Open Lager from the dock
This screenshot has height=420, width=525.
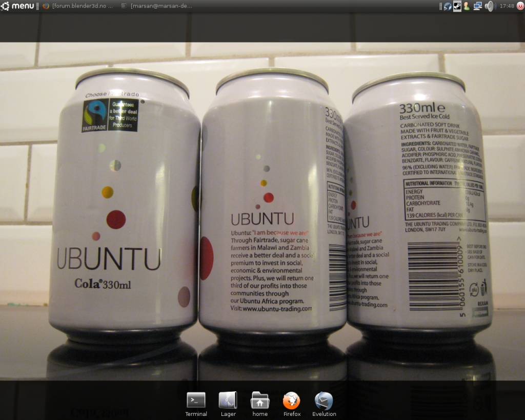[x=228, y=404]
